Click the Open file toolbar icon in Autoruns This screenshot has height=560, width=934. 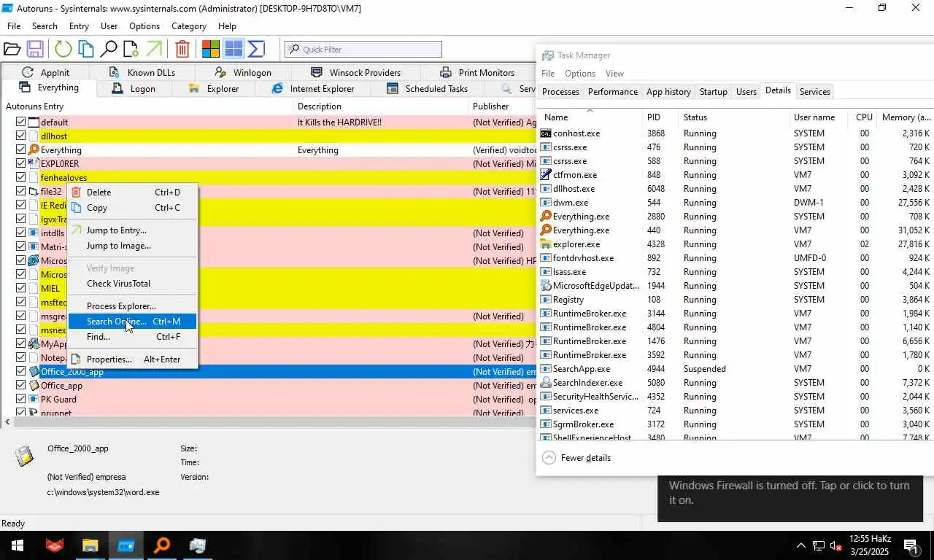(12, 49)
